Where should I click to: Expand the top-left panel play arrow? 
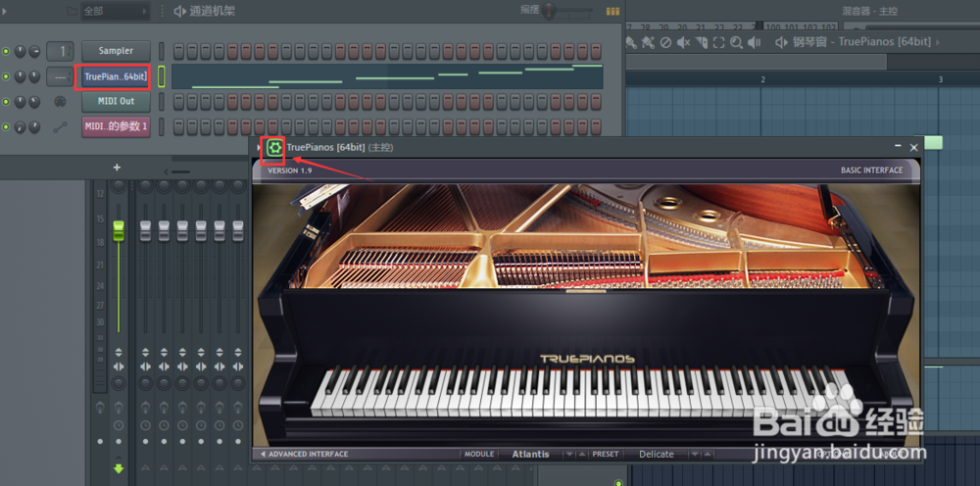tap(5, 10)
